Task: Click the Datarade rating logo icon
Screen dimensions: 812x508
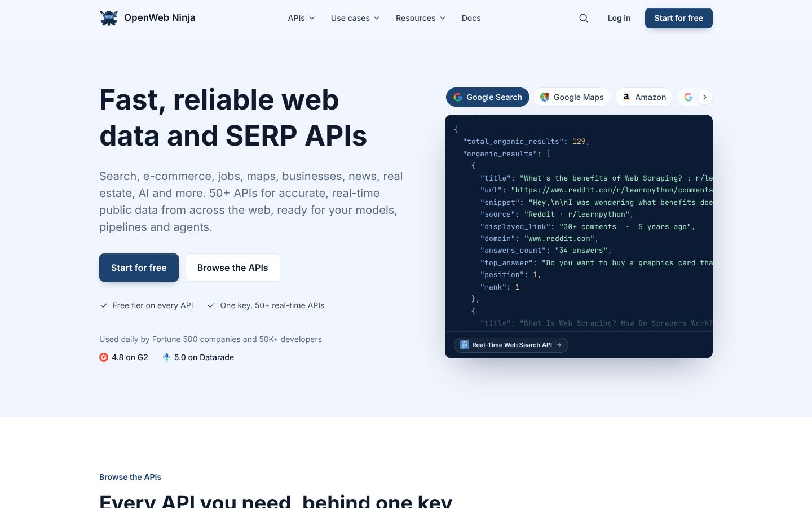Action: coord(166,357)
